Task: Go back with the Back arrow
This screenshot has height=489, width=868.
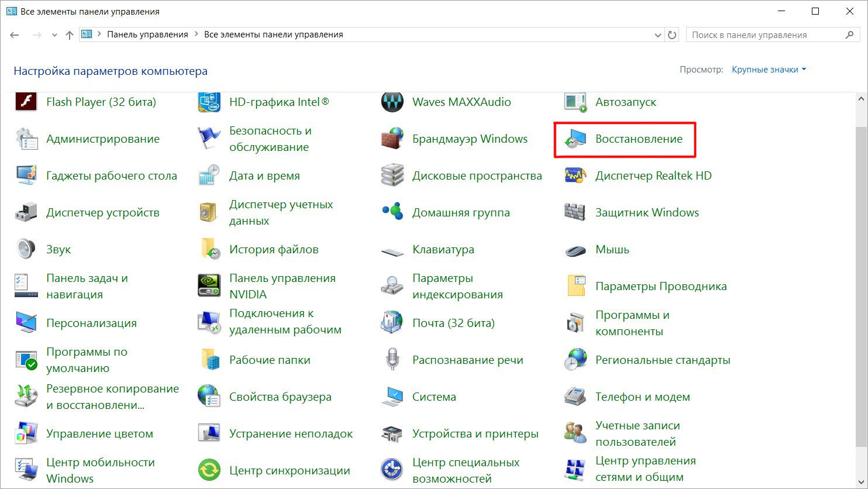Action: click(x=15, y=35)
